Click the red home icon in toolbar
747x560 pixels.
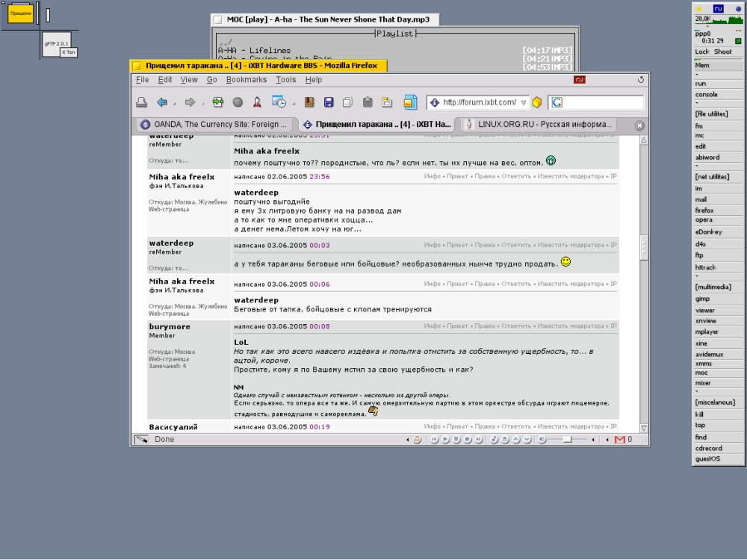pos(257,102)
